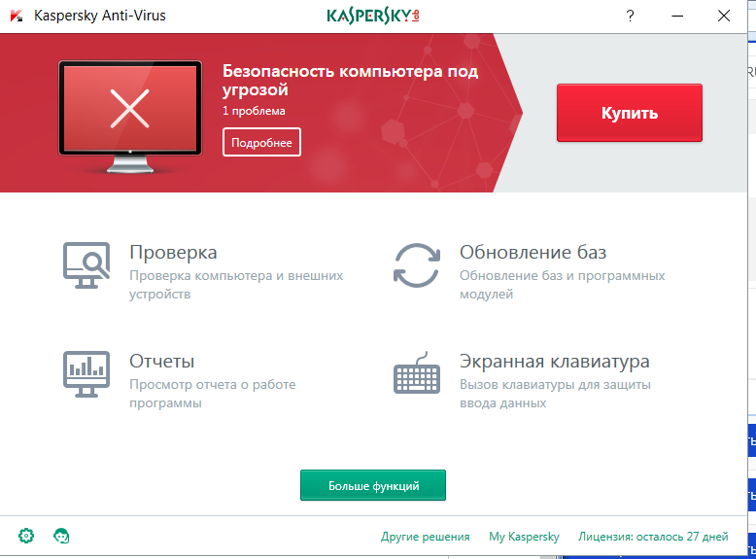Screen dimensions: 756x559
Task: Open the Обновление баз heading
Action: click(x=533, y=252)
